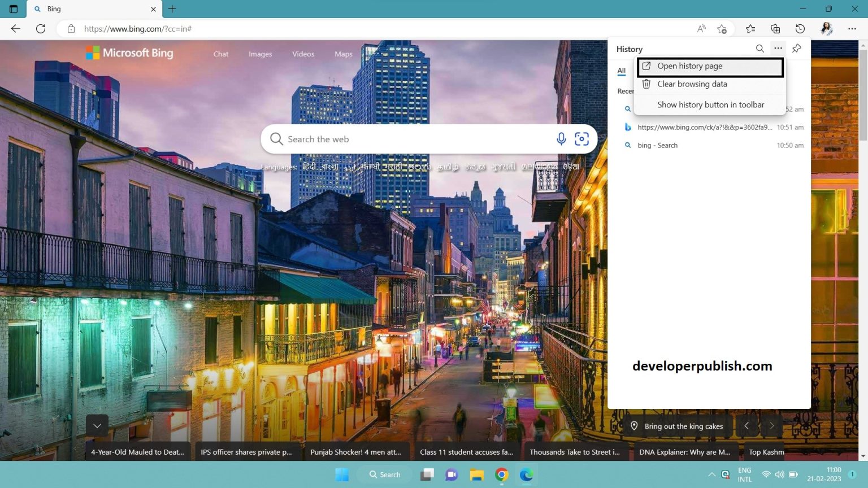This screenshot has width=868, height=488.
Task: Pin the History panel to the sidebar
Action: (x=796, y=49)
